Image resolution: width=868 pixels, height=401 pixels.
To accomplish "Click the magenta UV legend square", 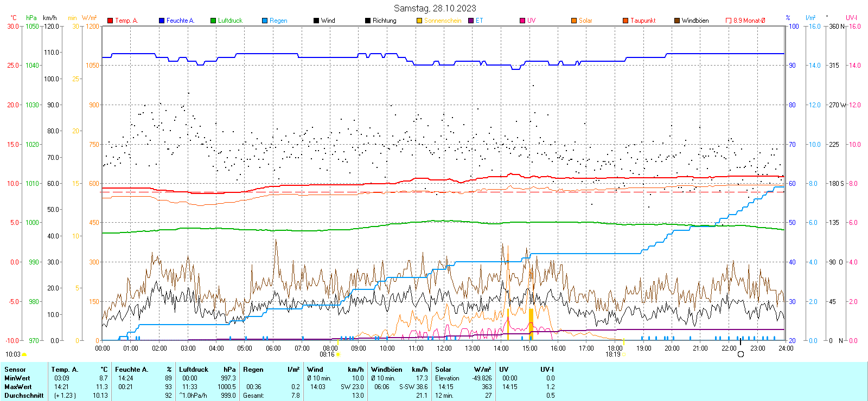I will point(522,21).
